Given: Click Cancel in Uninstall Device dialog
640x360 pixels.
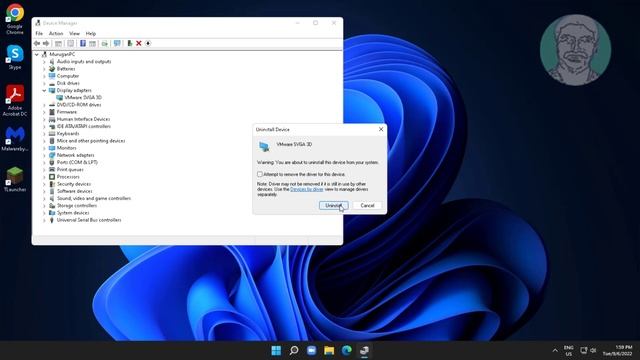Looking at the screenshot, I should click(367, 205).
